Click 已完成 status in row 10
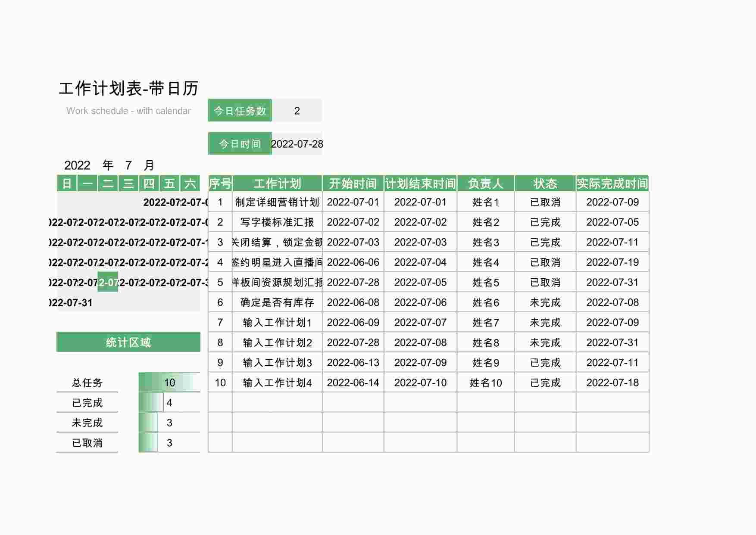 pyautogui.click(x=545, y=383)
